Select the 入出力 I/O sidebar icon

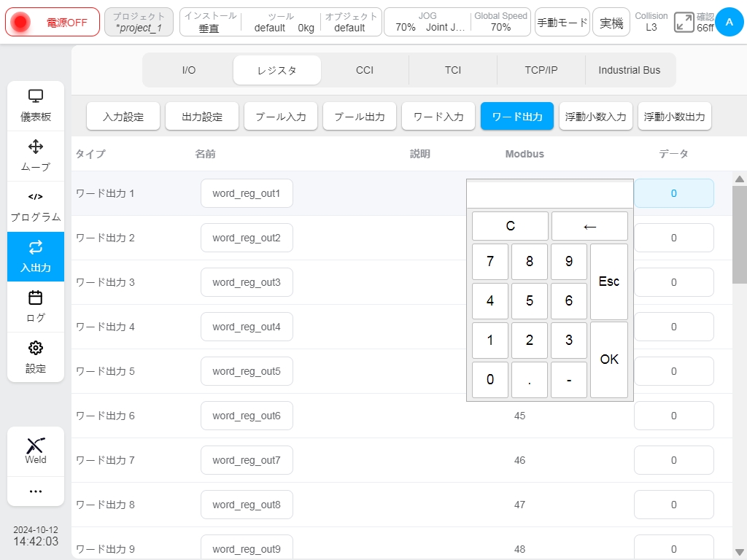(36, 257)
